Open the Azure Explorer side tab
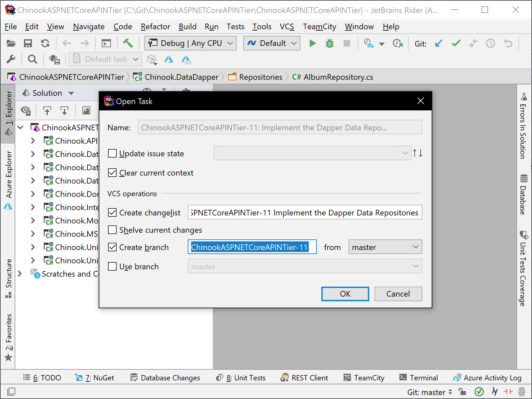 coord(8,180)
